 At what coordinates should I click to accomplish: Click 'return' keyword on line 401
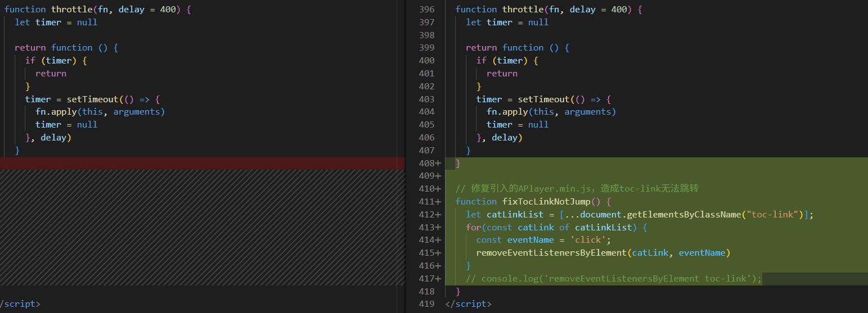pos(502,74)
